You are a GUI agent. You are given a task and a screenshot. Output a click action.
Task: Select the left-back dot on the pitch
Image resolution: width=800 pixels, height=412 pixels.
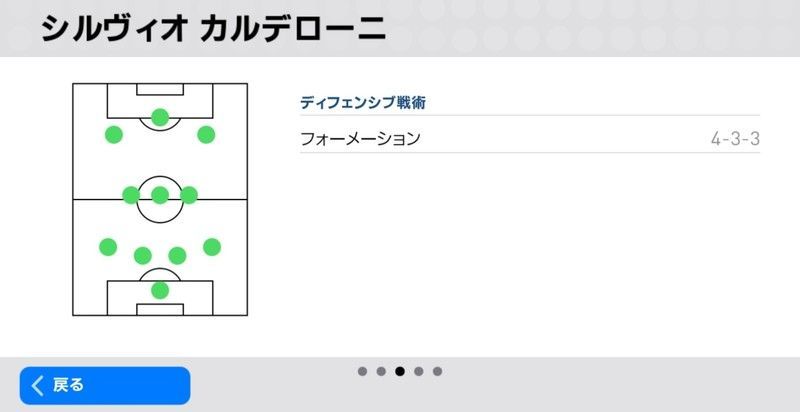[x=108, y=247]
